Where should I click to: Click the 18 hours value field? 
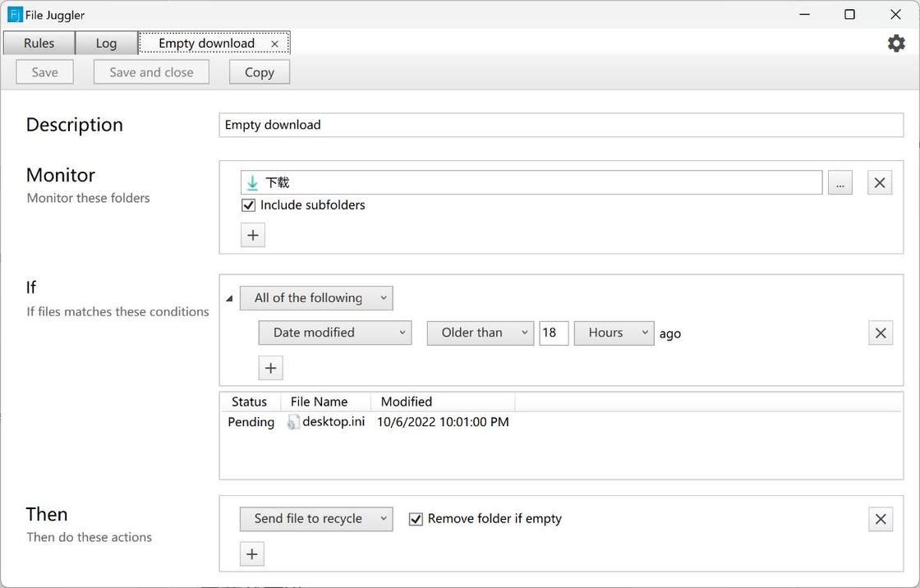pyautogui.click(x=554, y=333)
